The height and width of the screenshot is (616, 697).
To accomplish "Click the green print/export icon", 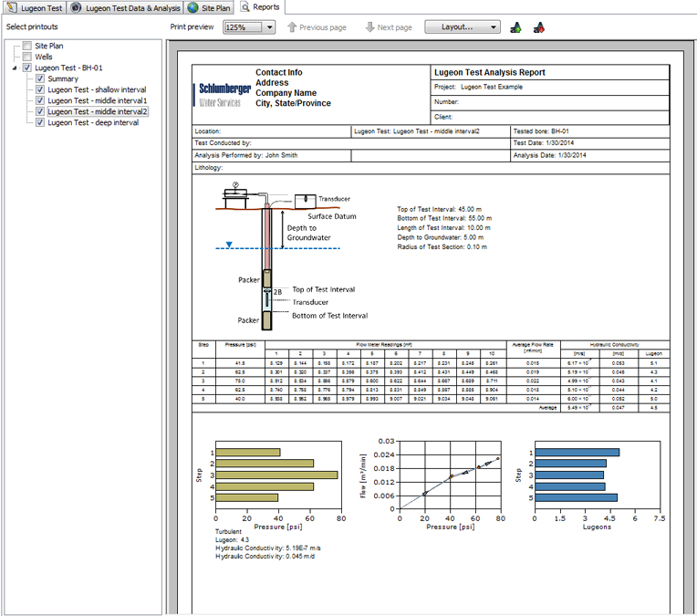I will tap(516, 27).
